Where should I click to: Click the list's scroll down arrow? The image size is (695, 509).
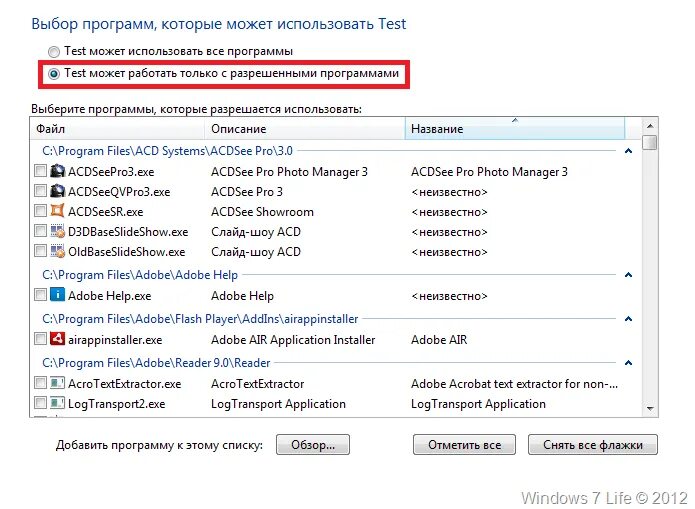point(650,410)
